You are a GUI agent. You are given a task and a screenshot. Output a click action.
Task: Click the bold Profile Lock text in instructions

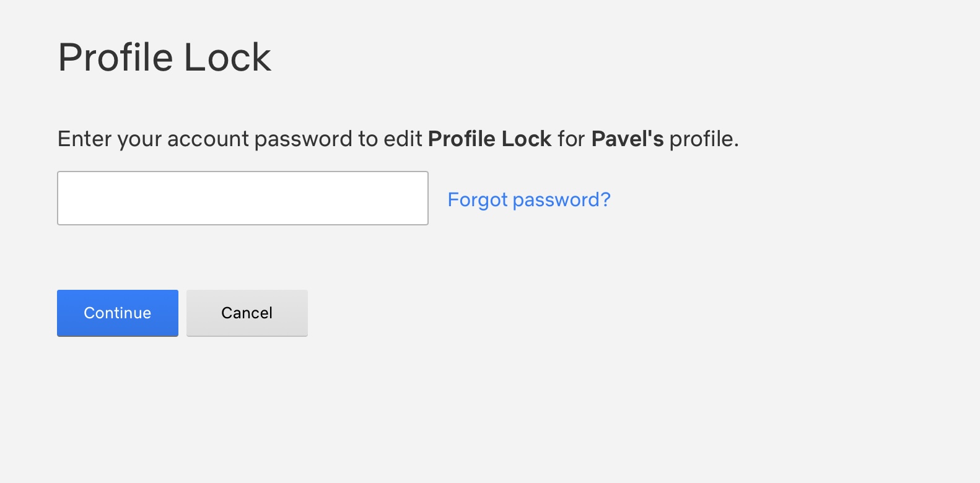(489, 139)
